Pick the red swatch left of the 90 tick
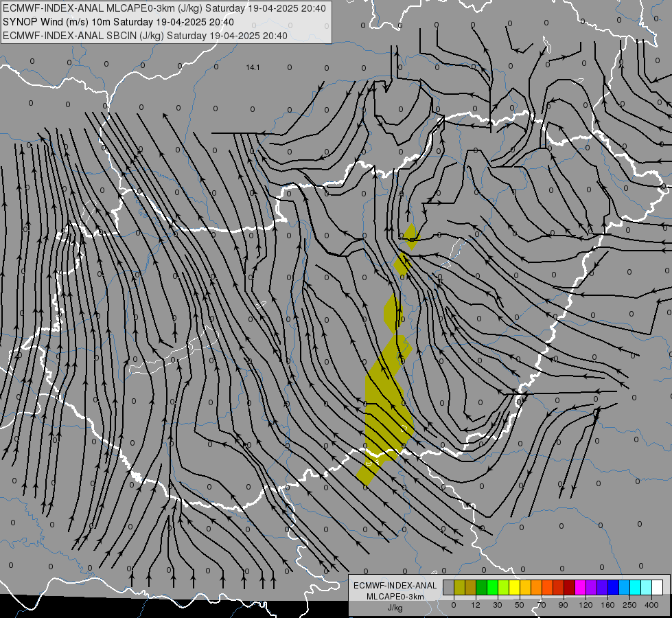672x618 pixels. pyautogui.click(x=559, y=588)
